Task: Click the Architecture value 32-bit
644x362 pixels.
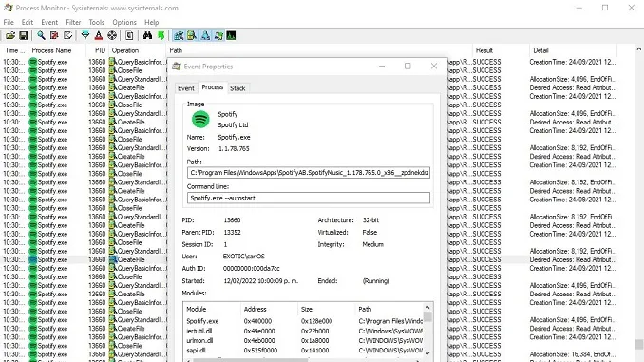Action: (x=370, y=220)
